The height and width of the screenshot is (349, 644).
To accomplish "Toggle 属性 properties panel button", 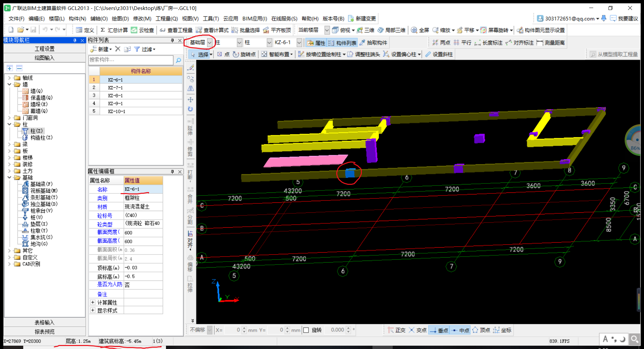I will coord(316,43).
